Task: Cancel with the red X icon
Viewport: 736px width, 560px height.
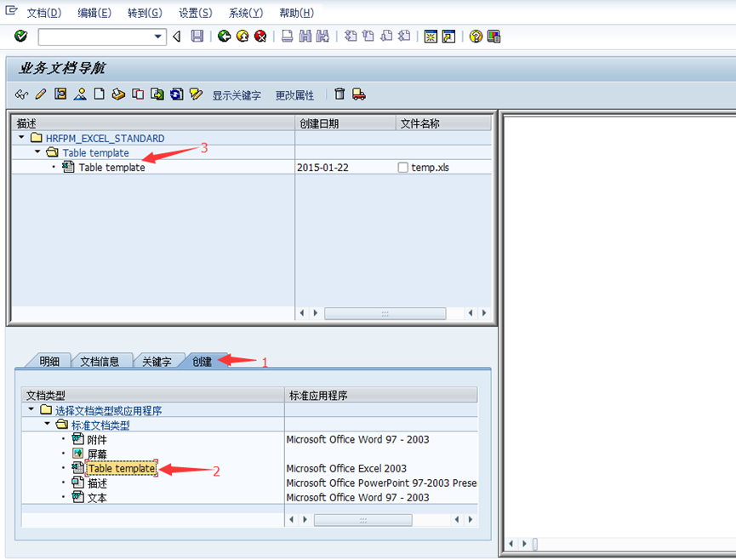Action: point(260,36)
